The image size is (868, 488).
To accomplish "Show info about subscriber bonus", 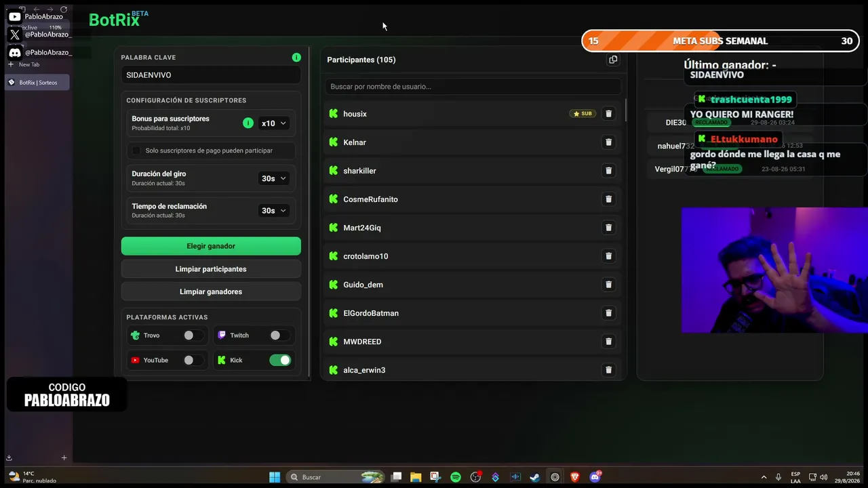I will coord(248,123).
